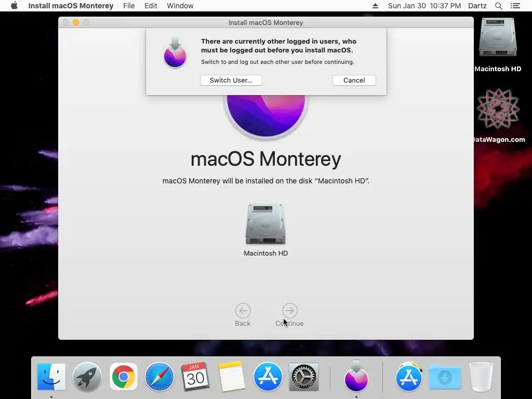Minimize the installer window with yellow button
Viewport: 532px width, 399px height.
76,22
